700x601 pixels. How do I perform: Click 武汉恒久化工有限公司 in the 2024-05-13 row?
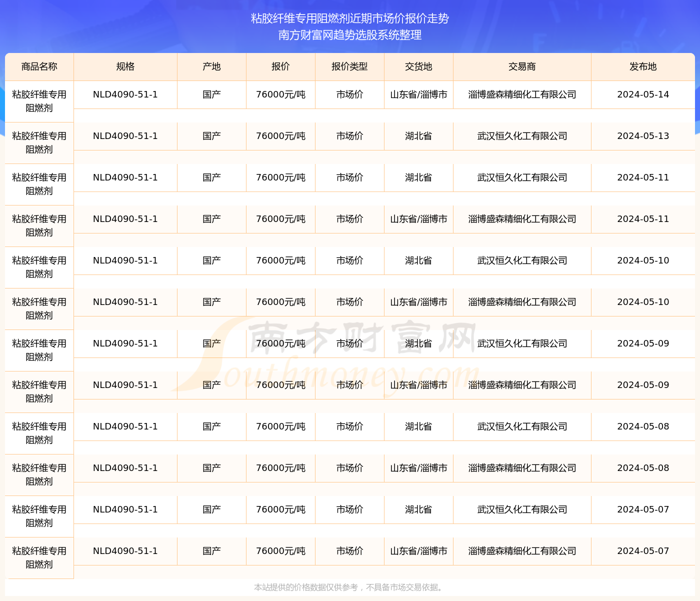522,136
